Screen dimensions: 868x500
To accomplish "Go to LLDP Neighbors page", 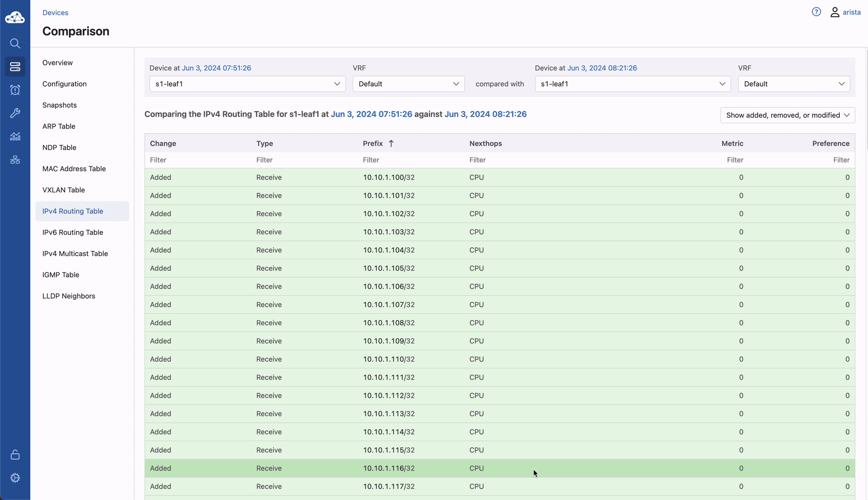I will pyautogui.click(x=69, y=296).
